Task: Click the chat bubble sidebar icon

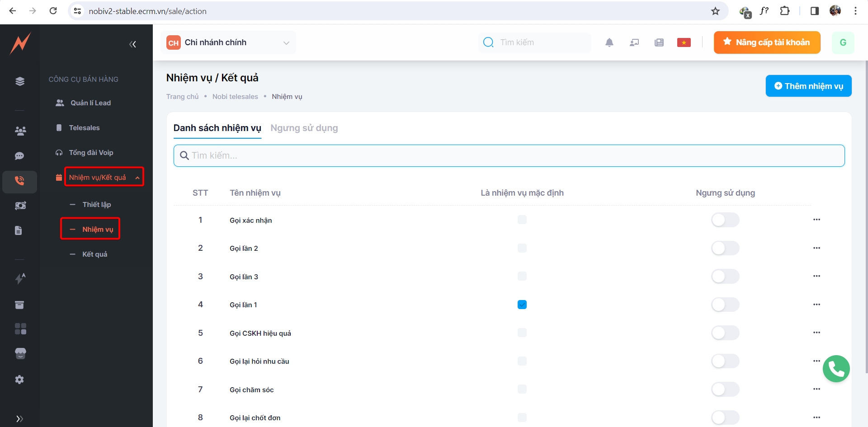Action: click(x=19, y=156)
